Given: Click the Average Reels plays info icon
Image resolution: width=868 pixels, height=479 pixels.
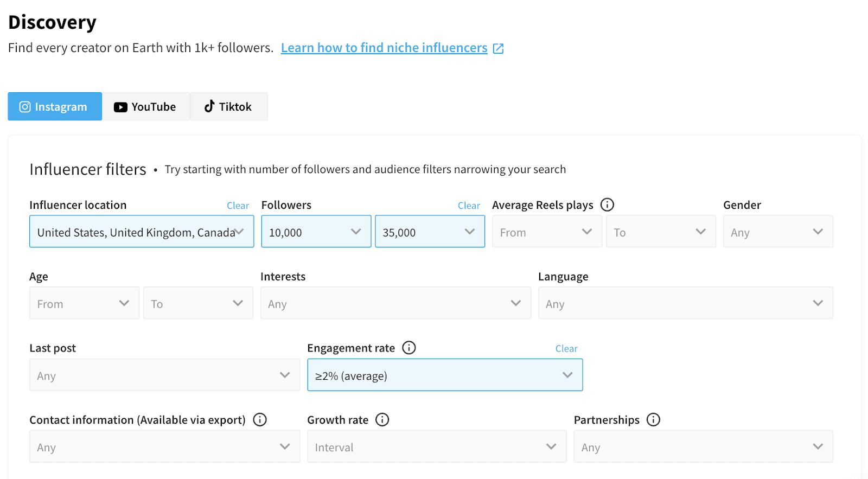Looking at the screenshot, I should pyautogui.click(x=607, y=205).
